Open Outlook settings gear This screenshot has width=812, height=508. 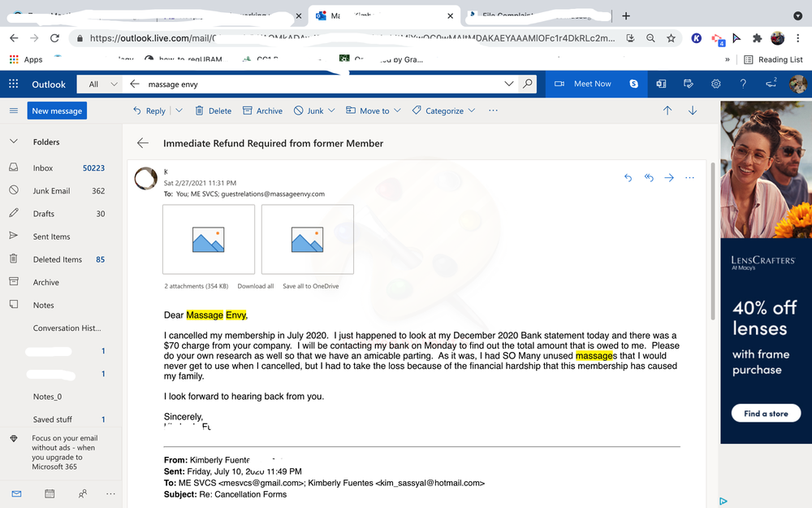pyautogui.click(x=715, y=84)
